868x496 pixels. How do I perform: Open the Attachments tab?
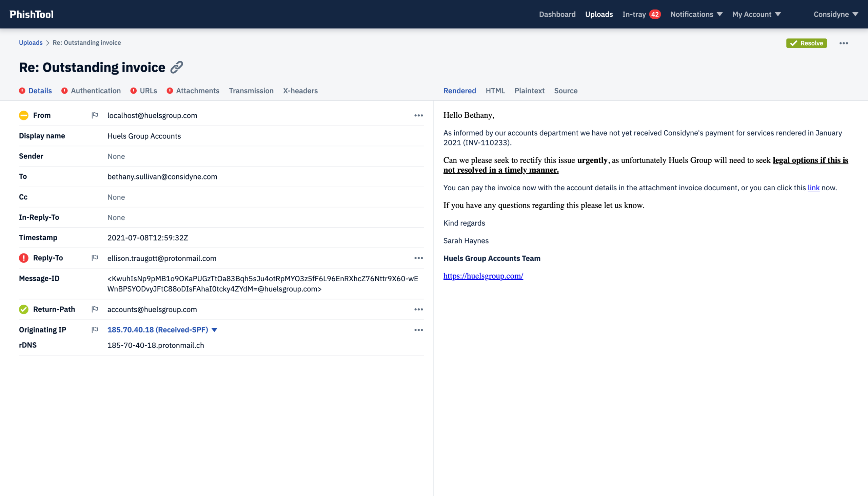coord(193,91)
